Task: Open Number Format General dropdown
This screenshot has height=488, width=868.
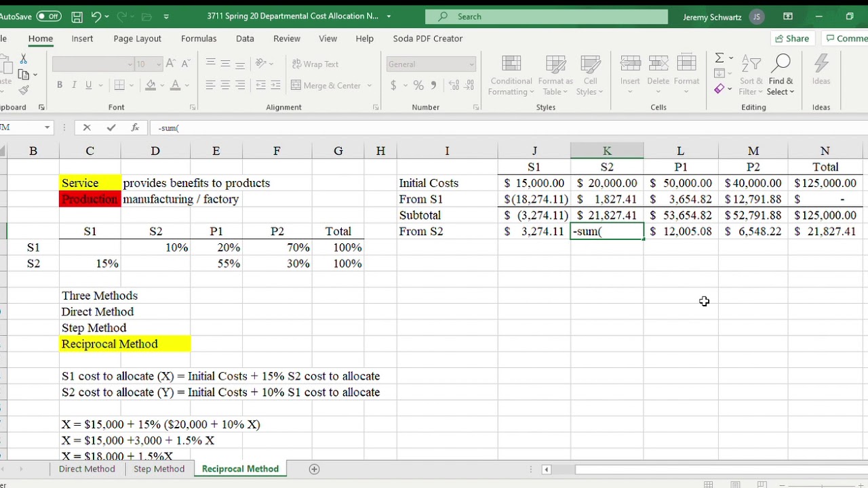Action: [x=472, y=64]
